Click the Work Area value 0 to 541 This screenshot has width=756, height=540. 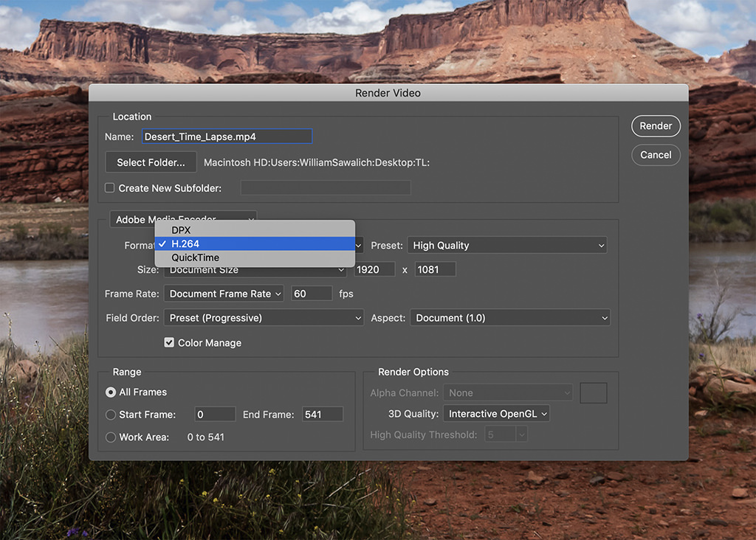pos(205,437)
